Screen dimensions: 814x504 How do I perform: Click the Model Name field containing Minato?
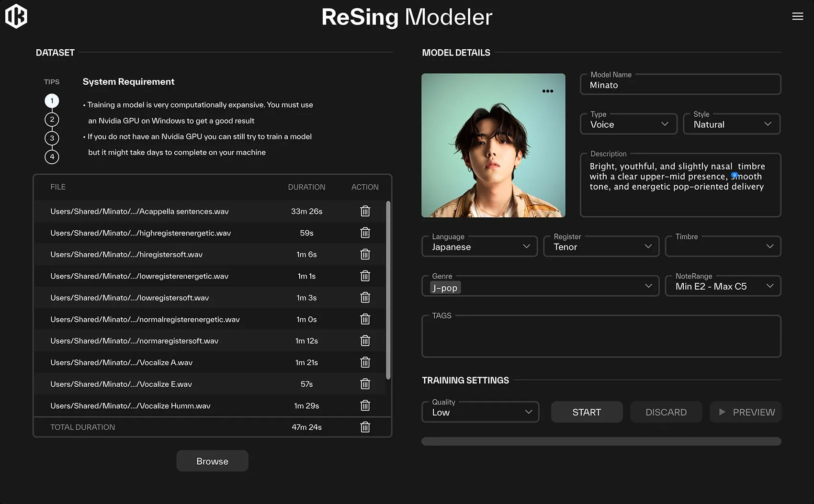[680, 85]
